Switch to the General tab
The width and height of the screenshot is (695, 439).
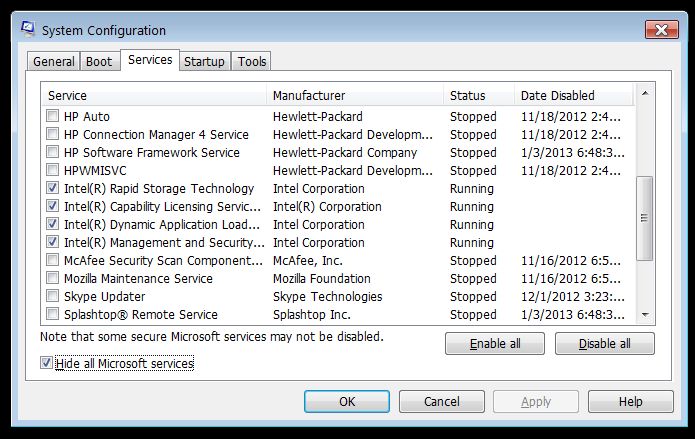point(54,62)
